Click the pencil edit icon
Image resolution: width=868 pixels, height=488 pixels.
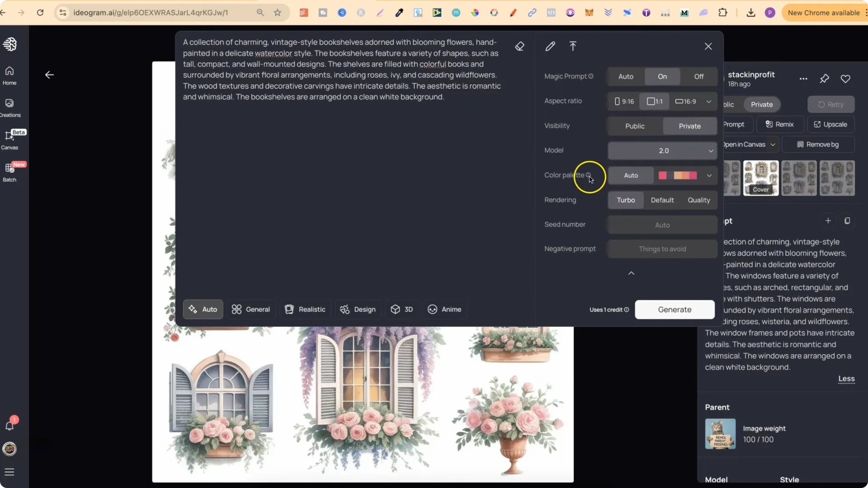click(550, 46)
